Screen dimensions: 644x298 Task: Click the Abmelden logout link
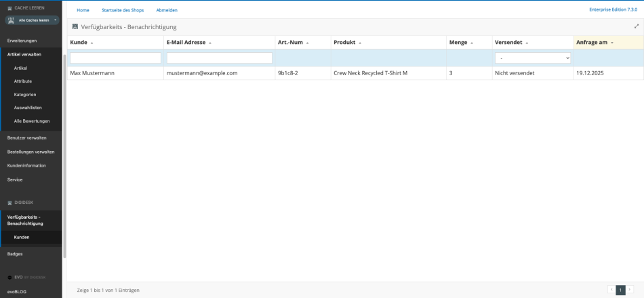167,10
